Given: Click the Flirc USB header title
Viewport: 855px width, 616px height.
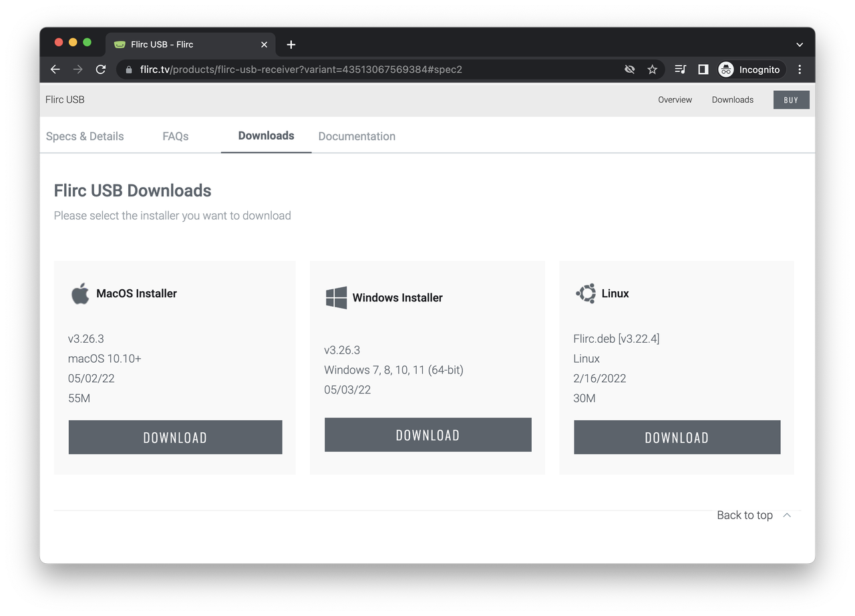Looking at the screenshot, I should click(x=65, y=100).
